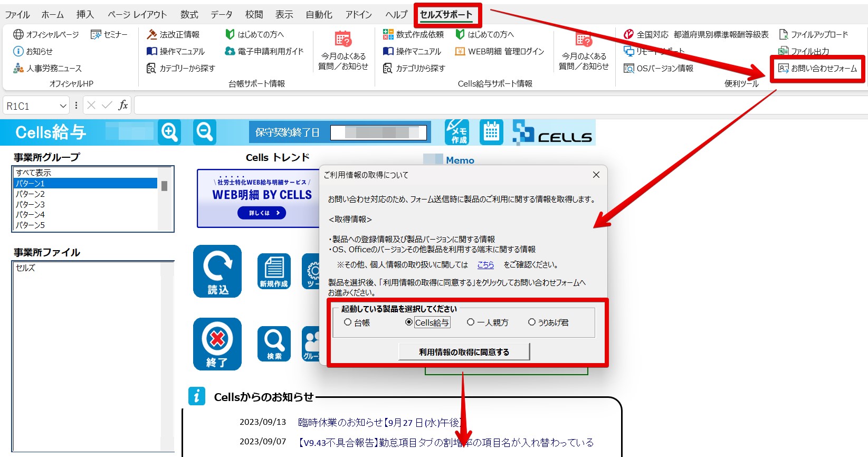The image size is (868, 457).
Task: Open 電子申請利用ガイド
Action: [x=264, y=51]
